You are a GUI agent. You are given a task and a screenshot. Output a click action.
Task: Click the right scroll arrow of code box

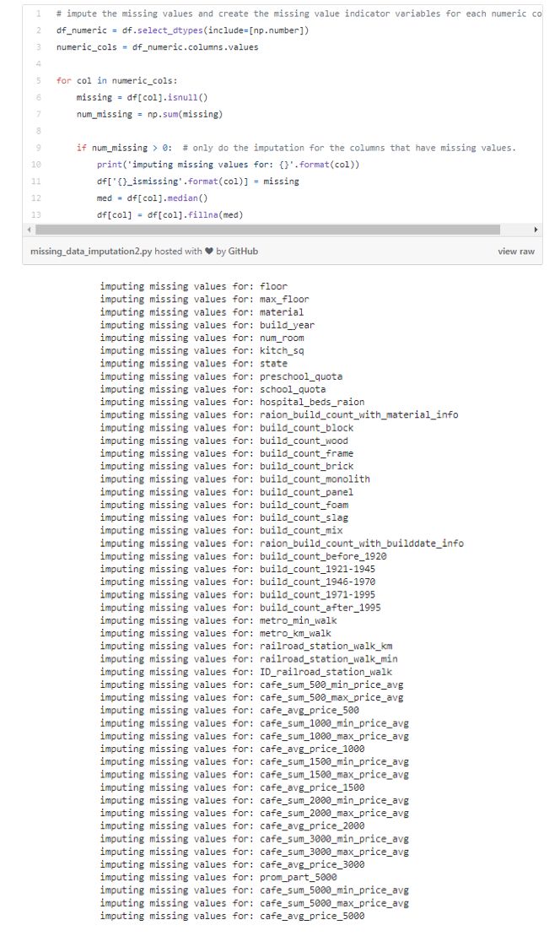[x=536, y=230]
